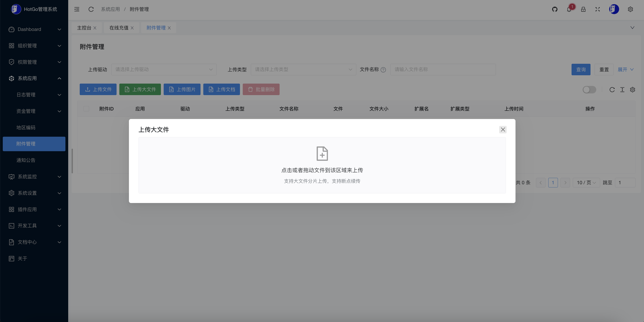Click the lock screen icon

click(x=583, y=9)
